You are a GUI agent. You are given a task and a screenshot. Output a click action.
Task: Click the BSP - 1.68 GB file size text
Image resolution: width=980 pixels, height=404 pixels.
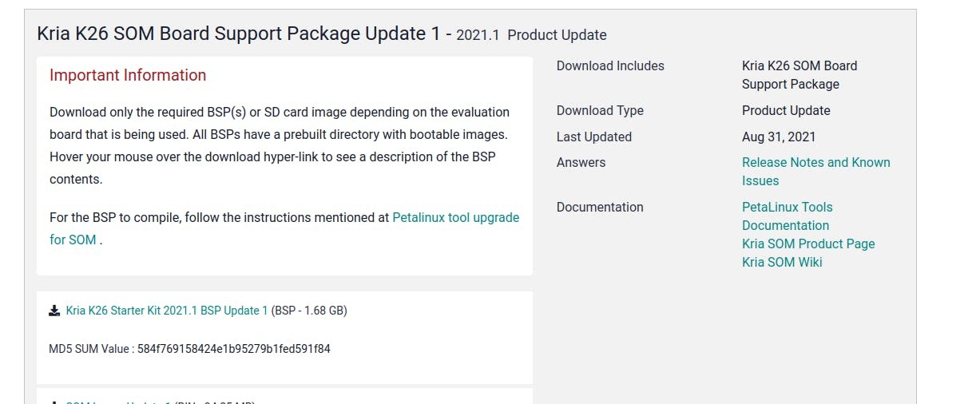[309, 311]
